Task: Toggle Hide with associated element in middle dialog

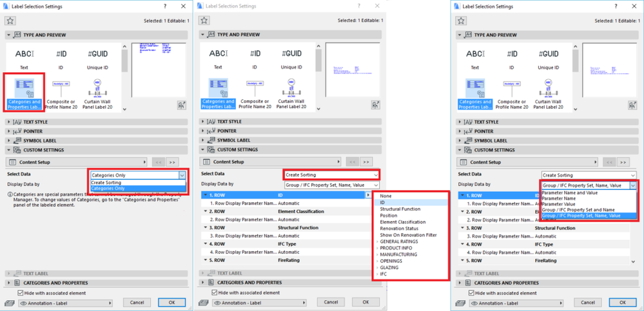Action: (x=214, y=293)
